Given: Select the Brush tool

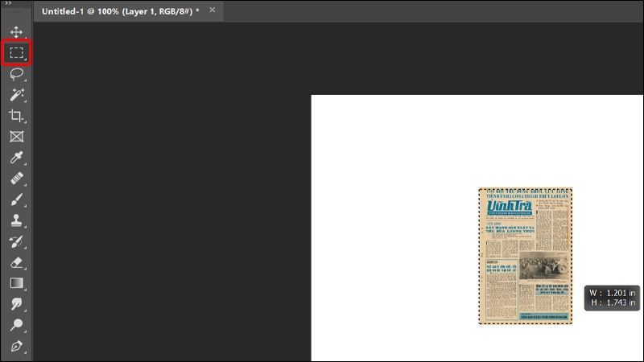Looking at the screenshot, I should (x=16, y=200).
